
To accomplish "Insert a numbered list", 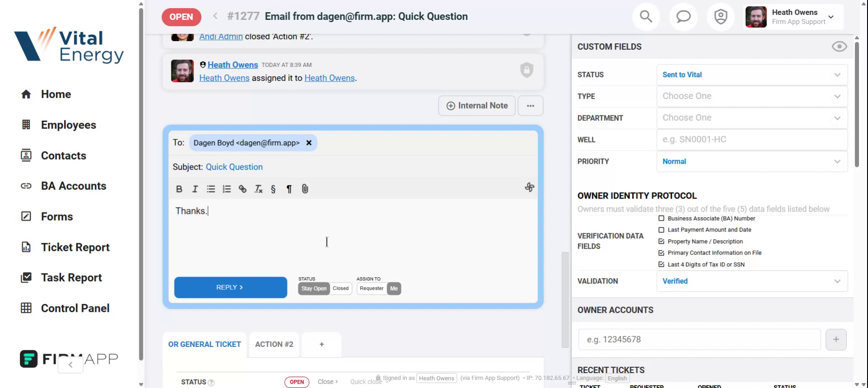I will [x=226, y=189].
